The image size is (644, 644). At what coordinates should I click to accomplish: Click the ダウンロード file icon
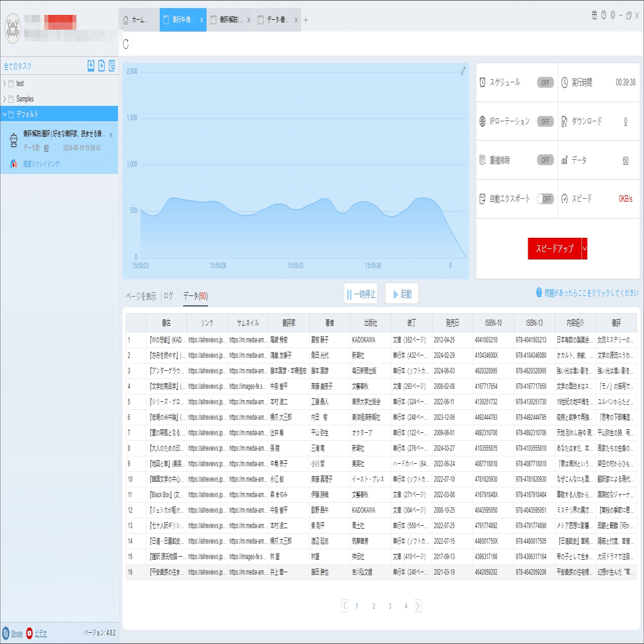pos(565,121)
